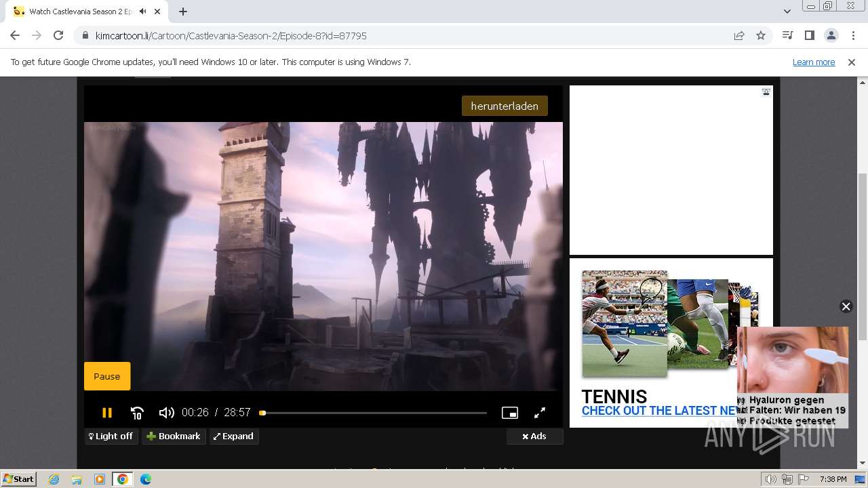Open the tab search dropdown
This screenshot has width=868, height=488.
pos(787,12)
